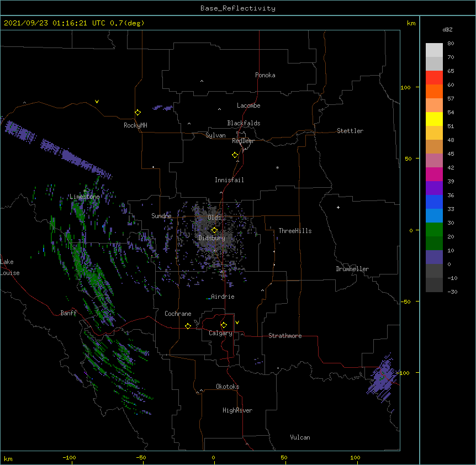The width and height of the screenshot is (476, 465).
Task: Select the yellow diamond marker below Cochrane
Action: click(188, 326)
